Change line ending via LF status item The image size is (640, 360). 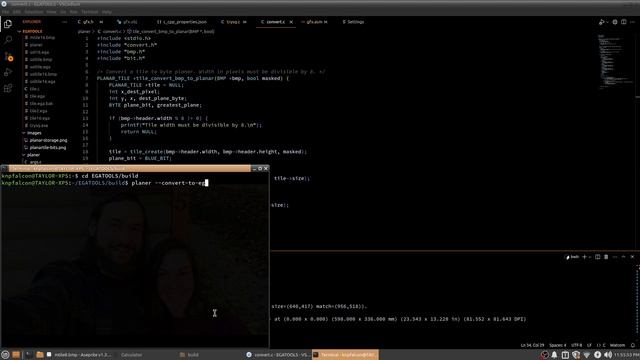tap(589, 345)
